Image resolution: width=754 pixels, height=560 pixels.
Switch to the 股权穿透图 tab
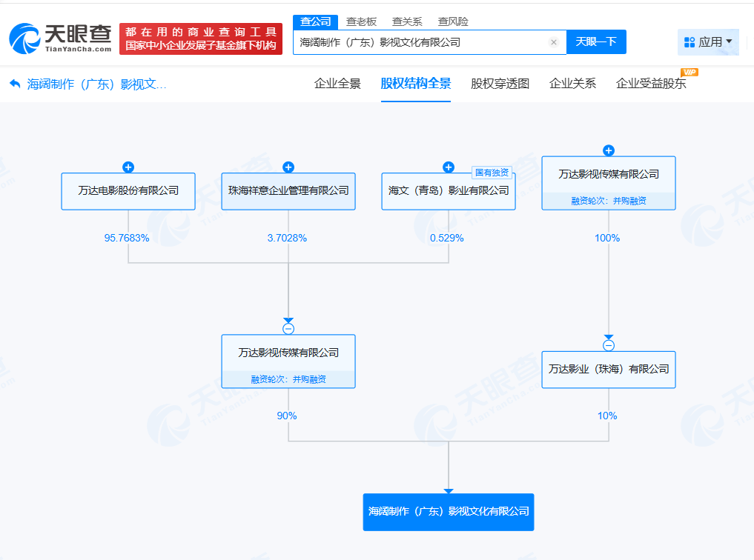tap(500, 84)
